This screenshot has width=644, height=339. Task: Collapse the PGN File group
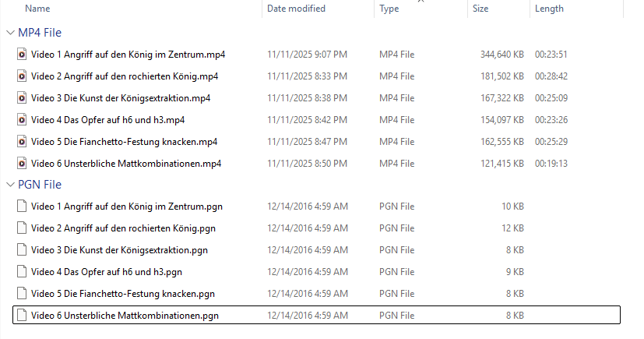coord(9,185)
